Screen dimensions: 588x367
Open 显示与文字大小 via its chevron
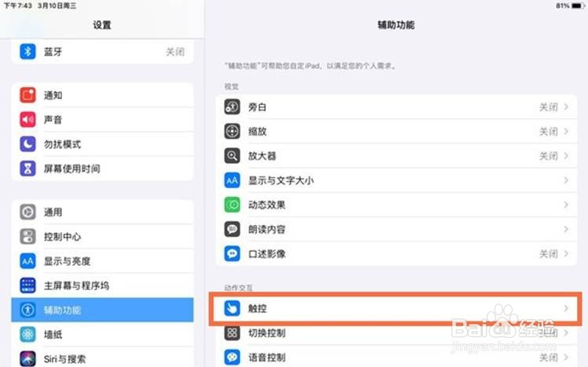tap(566, 180)
